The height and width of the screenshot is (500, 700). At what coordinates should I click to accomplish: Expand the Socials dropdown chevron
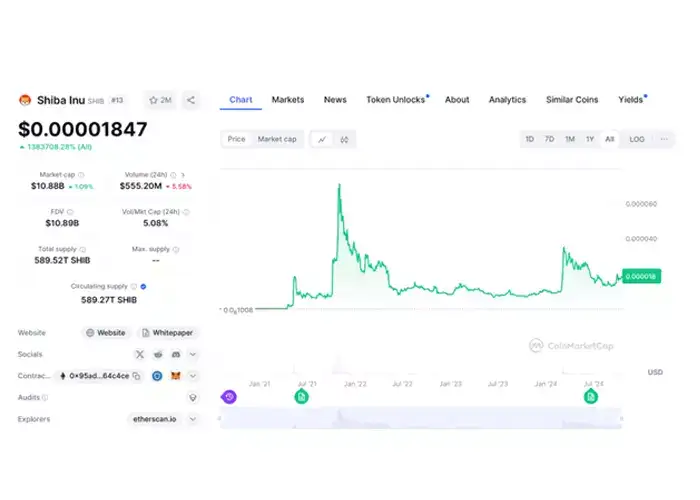click(x=193, y=354)
